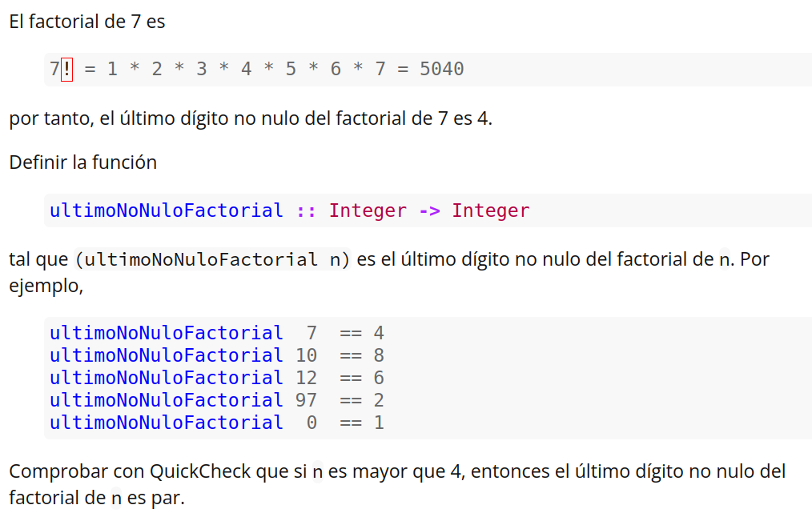Click the example line for 0 == 1
The image size is (812, 521).
tap(216, 423)
